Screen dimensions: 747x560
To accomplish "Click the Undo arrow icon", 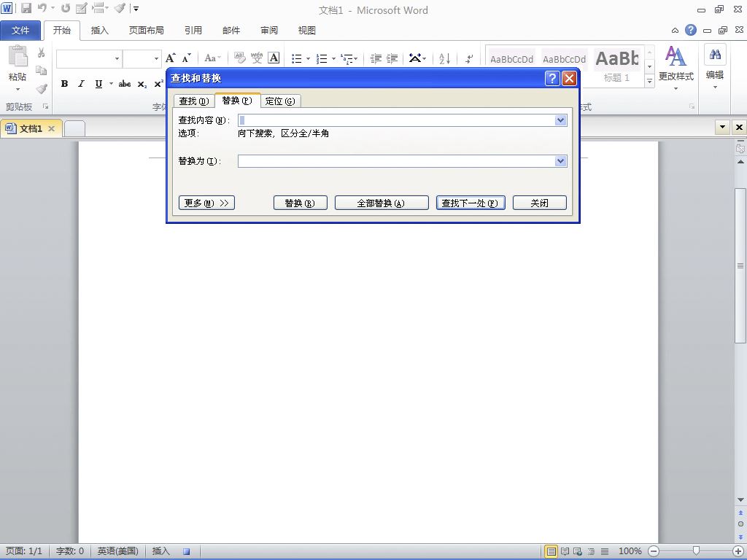I will pyautogui.click(x=42, y=8).
